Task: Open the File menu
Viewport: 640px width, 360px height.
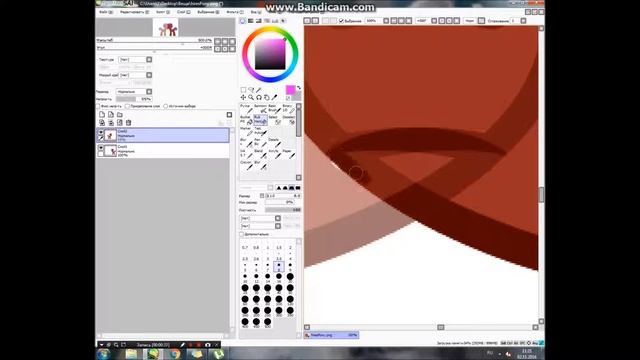Action: pyautogui.click(x=106, y=12)
